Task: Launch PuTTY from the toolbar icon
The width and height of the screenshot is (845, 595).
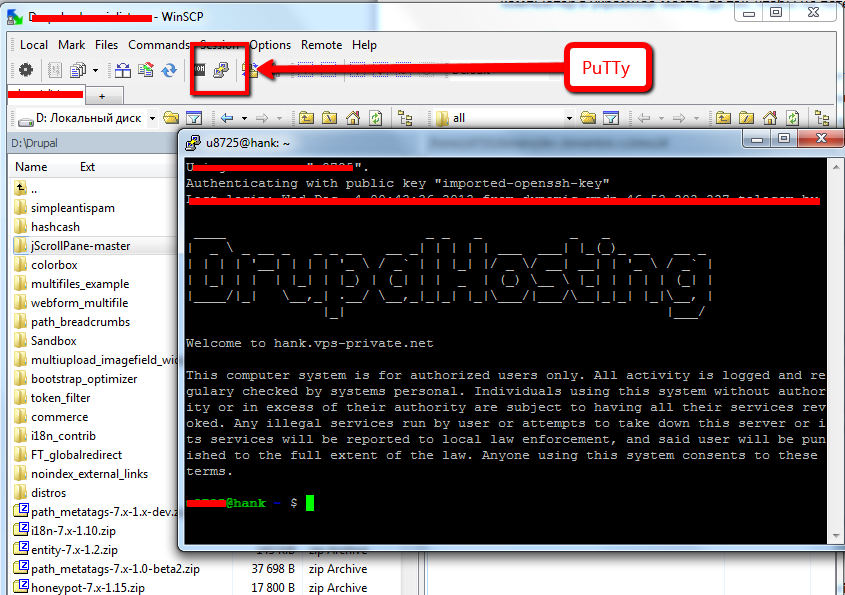Action: (221, 70)
